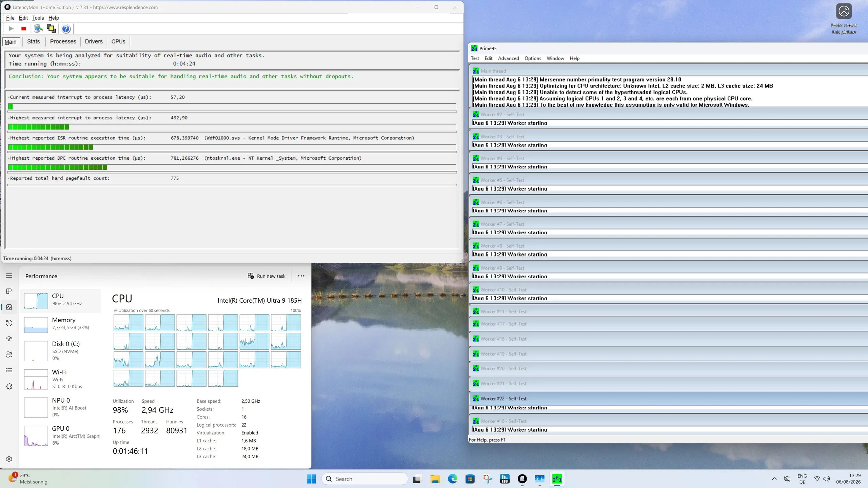Switch to the Processes tab in LatencyMon

(x=63, y=42)
